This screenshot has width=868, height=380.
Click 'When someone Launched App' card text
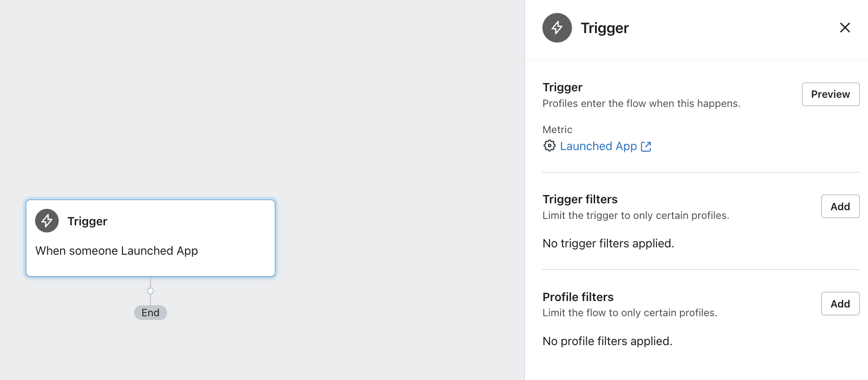[117, 251]
